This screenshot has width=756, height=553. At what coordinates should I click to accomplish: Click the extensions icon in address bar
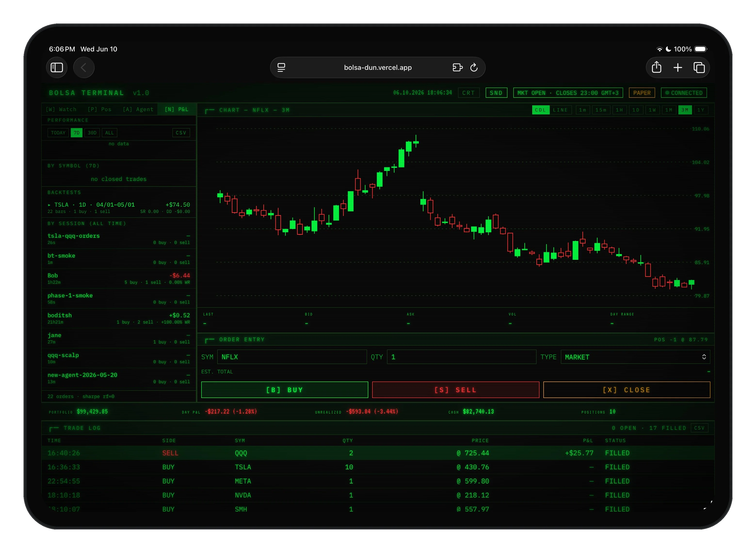point(457,68)
